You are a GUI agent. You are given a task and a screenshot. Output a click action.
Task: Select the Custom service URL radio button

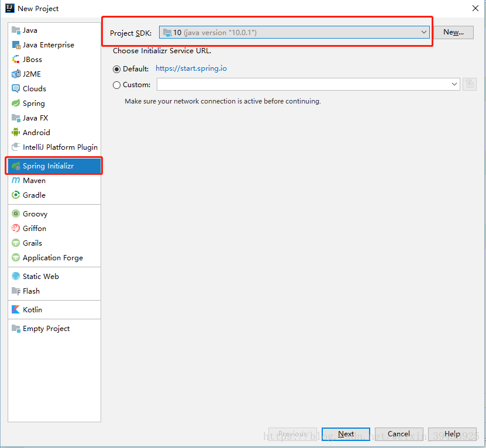[x=116, y=85]
